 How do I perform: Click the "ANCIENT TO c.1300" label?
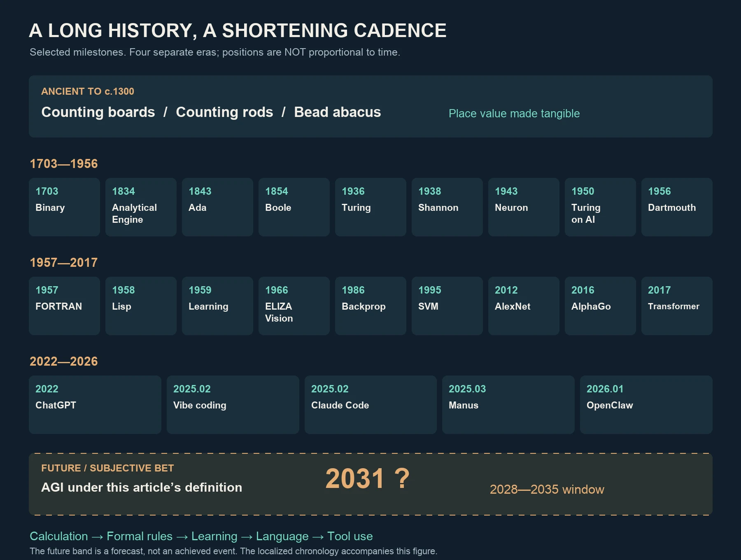point(88,91)
